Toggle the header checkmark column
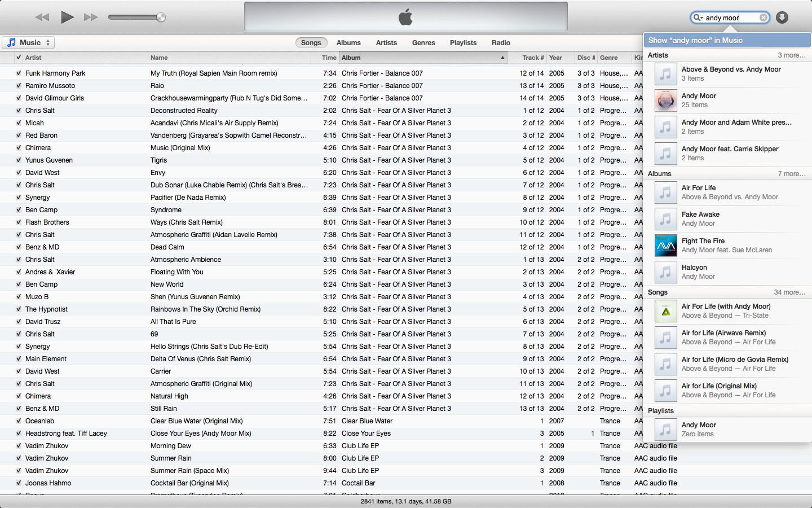The image size is (812, 508). [x=19, y=58]
